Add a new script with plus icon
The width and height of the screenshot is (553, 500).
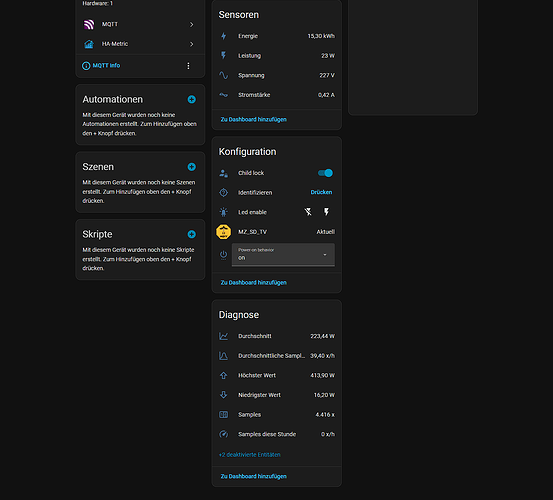(x=192, y=234)
